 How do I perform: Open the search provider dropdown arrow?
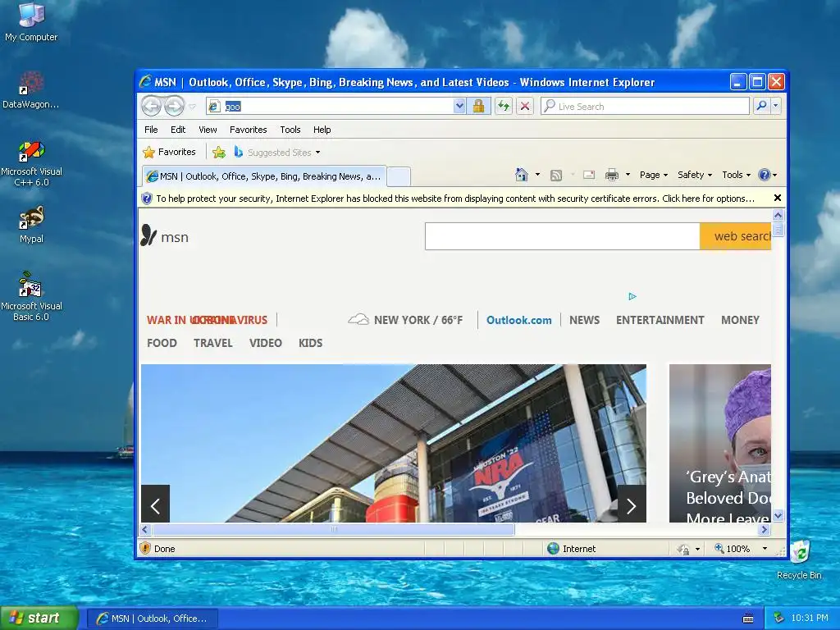pos(775,106)
